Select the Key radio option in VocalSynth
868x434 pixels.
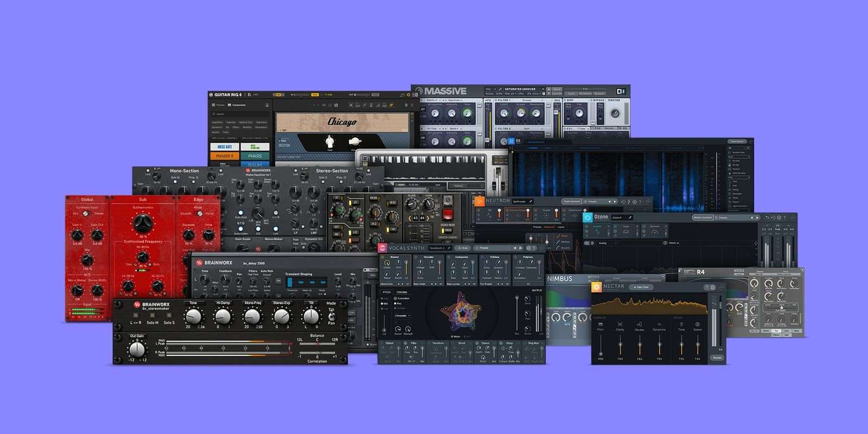click(x=397, y=304)
